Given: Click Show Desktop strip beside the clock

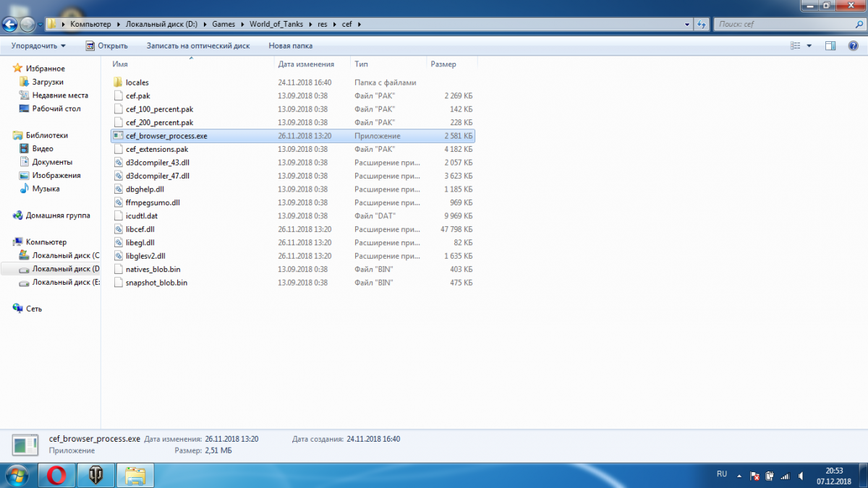Looking at the screenshot, I should tap(863, 475).
